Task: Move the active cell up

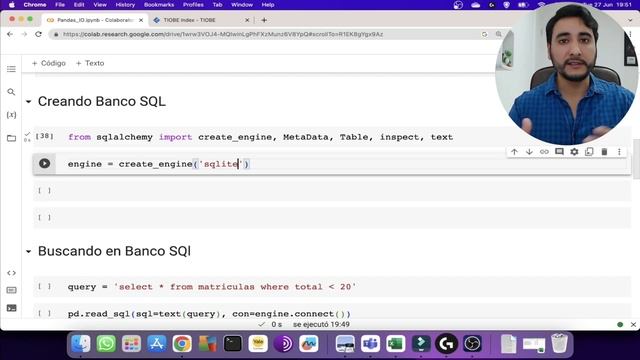Action: [x=514, y=152]
